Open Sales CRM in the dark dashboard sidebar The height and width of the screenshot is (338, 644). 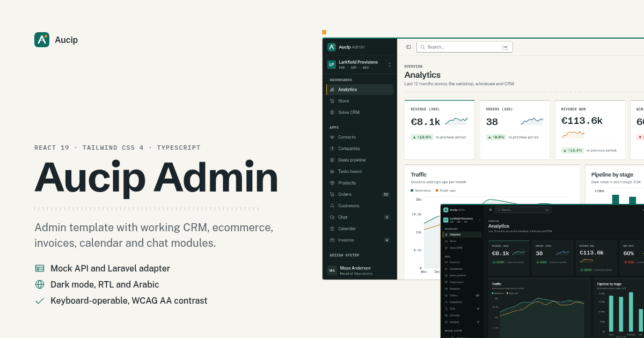pyautogui.click(x=462, y=248)
